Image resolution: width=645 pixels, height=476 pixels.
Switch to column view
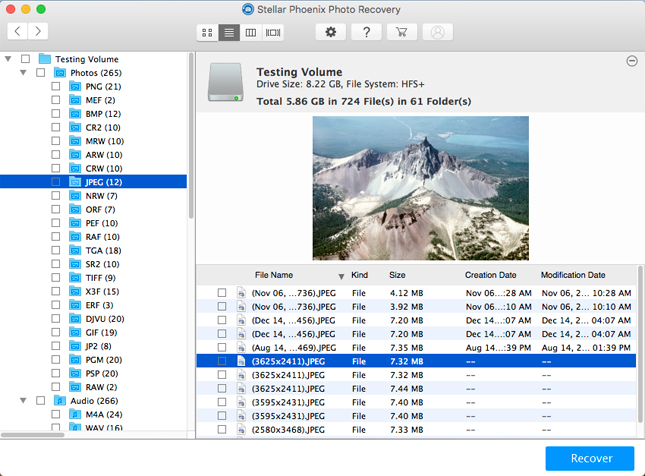(251, 33)
